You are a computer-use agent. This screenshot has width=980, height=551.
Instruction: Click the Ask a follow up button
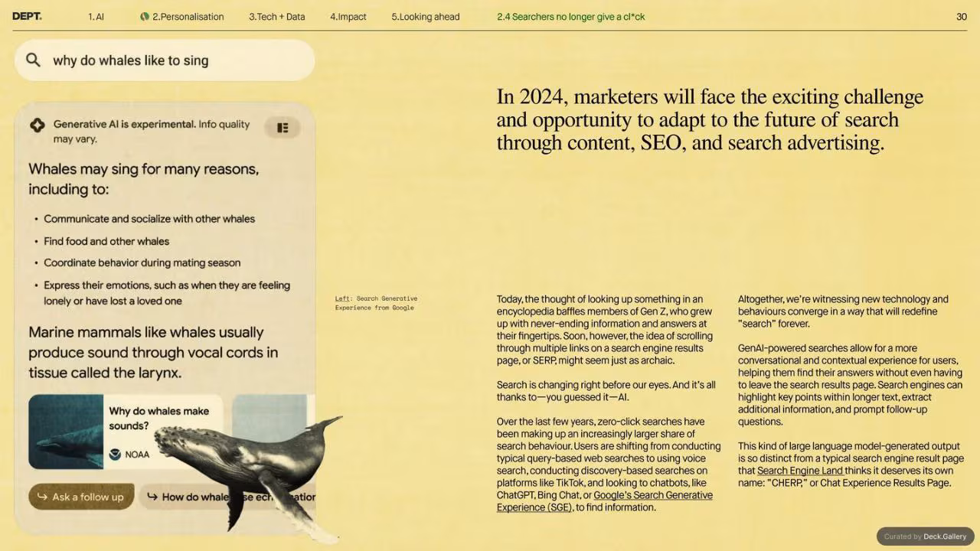(81, 497)
